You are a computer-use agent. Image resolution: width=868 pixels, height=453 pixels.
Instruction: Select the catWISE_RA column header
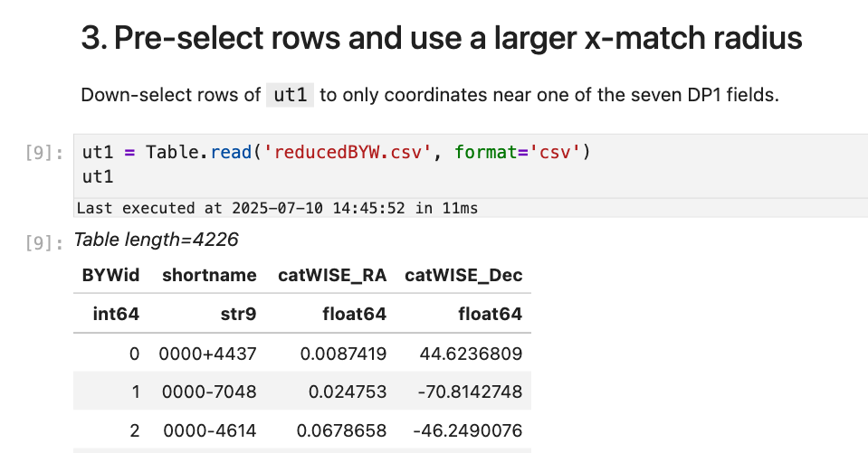(332, 275)
